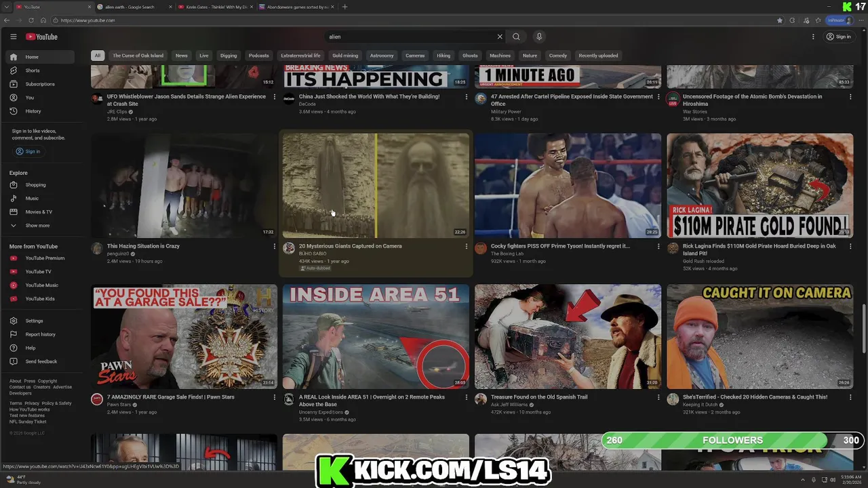Click Sign in button at top right
Viewport: 868px width, 488px height.
click(839, 37)
